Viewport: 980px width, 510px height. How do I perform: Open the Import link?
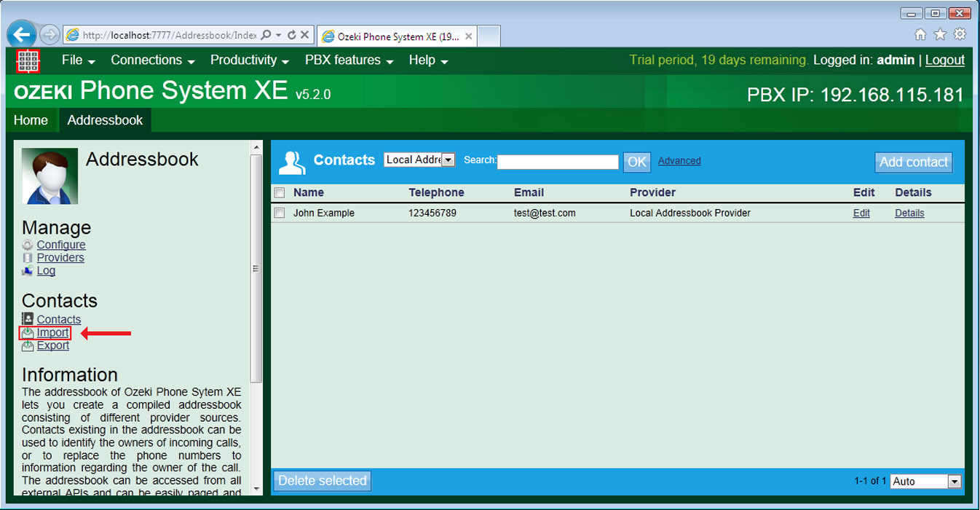tap(53, 333)
